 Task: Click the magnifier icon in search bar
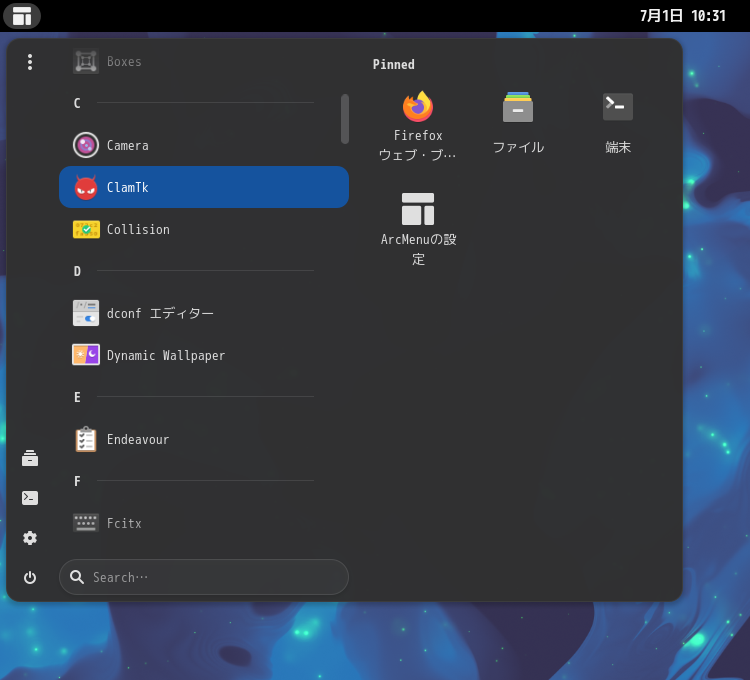[77, 577]
